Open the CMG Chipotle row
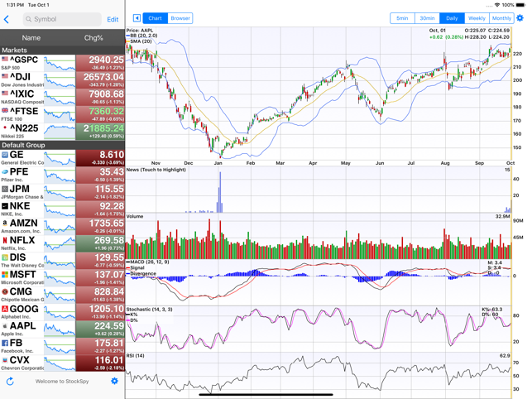 tap(62, 295)
